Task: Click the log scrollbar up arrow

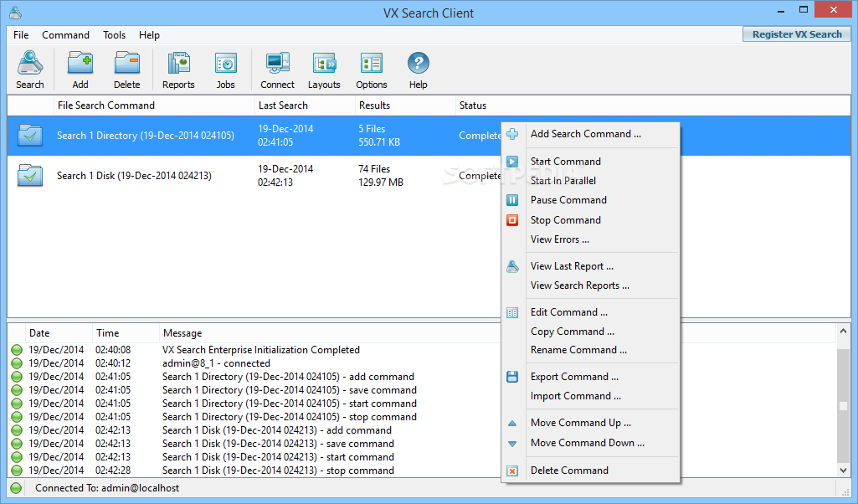Action: 843,331
